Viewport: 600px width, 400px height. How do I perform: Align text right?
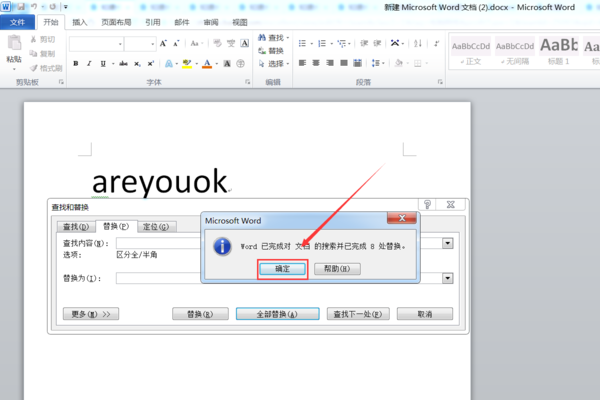pos(330,63)
